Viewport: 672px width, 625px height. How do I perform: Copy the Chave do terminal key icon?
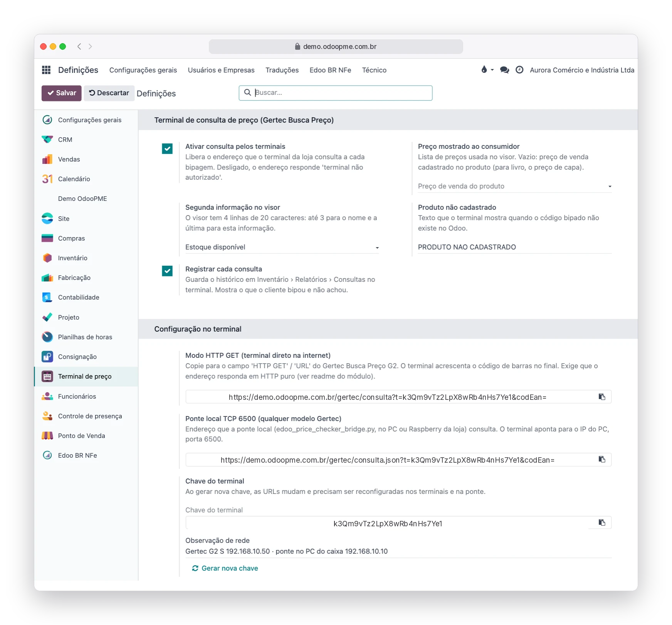[602, 522]
